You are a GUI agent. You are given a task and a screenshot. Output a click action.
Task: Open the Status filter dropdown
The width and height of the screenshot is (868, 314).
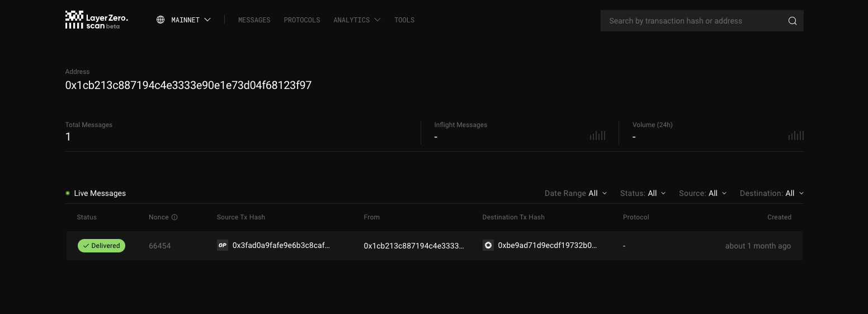(x=643, y=193)
